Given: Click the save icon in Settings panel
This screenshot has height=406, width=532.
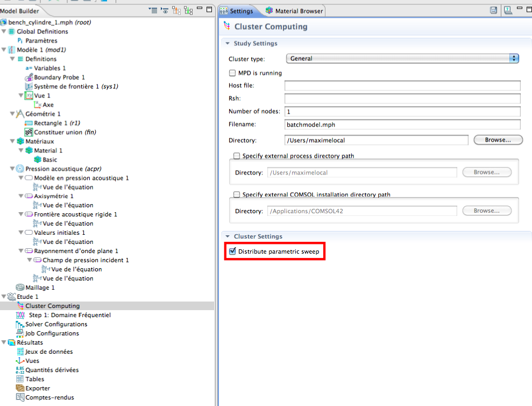Looking at the screenshot, I should click(493, 11).
